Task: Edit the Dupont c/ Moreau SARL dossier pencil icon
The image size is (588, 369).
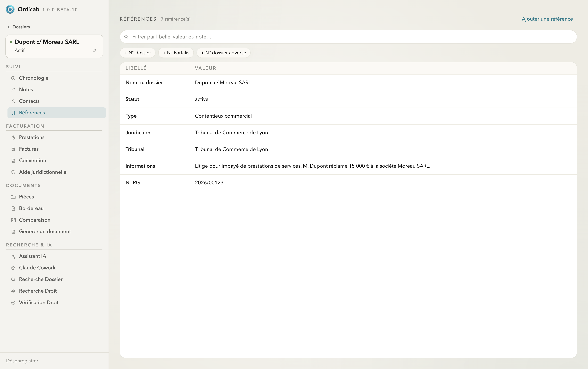Action: pyautogui.click(x=95, y=51)
